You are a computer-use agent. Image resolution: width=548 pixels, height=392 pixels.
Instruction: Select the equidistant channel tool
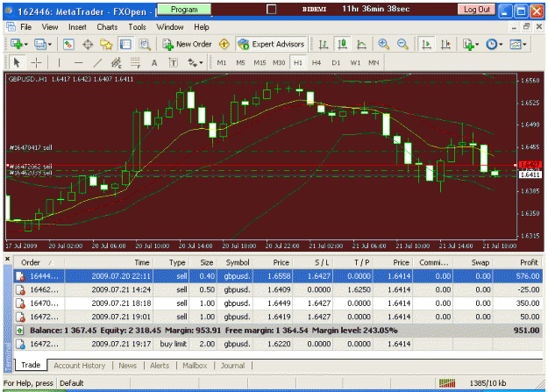116,62
